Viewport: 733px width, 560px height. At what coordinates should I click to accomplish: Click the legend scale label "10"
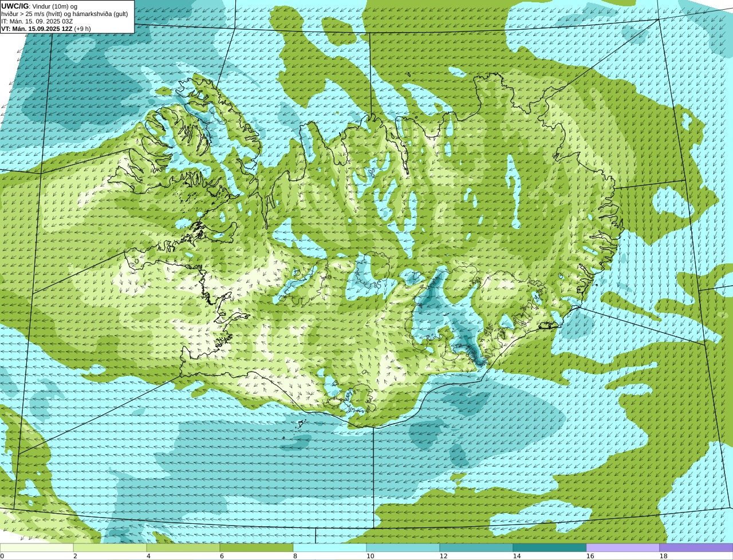pos(370,556)
